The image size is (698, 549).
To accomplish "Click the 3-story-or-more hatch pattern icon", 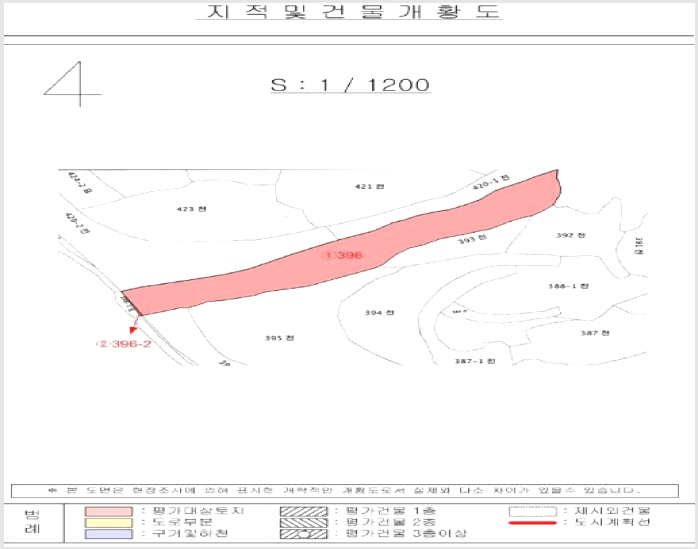I will pyautogui.click(x=304, y=533).
